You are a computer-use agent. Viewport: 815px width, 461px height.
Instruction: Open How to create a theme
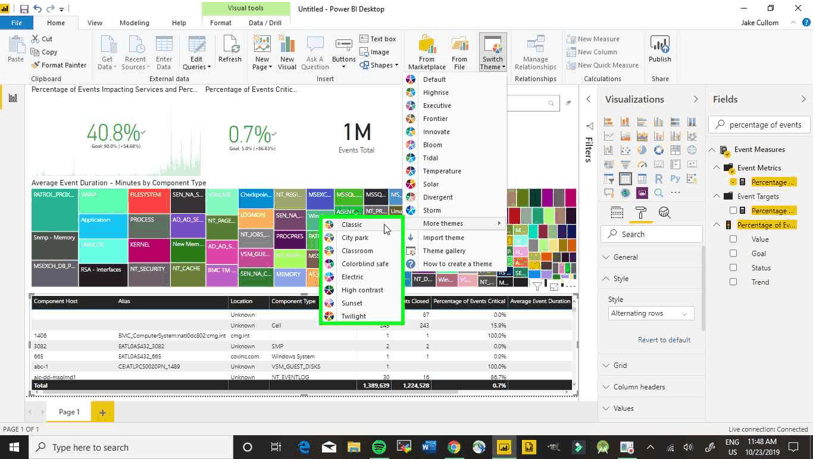(x=455, y=264)
